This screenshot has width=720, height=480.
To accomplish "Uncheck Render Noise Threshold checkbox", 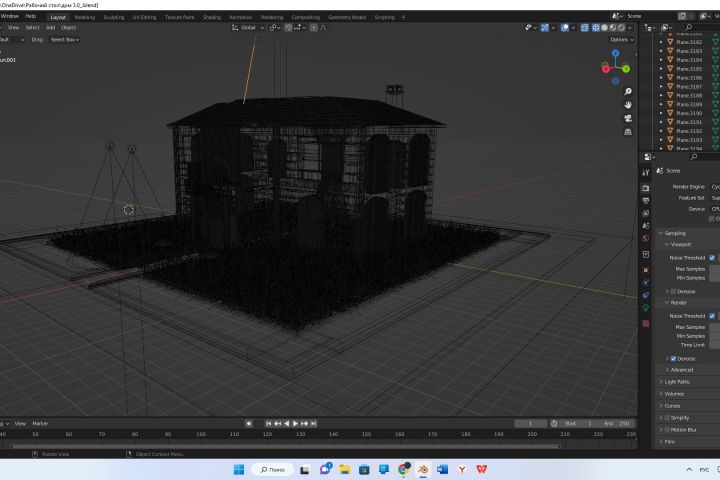I will [x=712, y=316].
